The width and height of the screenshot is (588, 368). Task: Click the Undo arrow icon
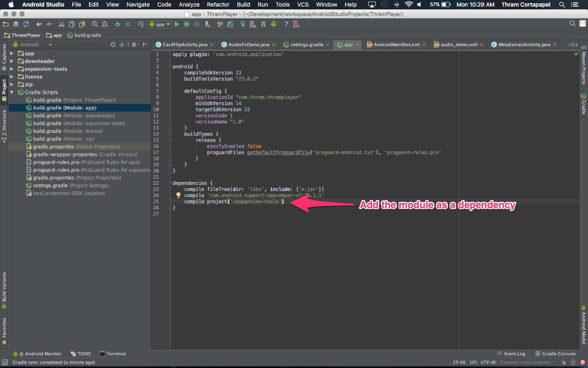(39, 24)
